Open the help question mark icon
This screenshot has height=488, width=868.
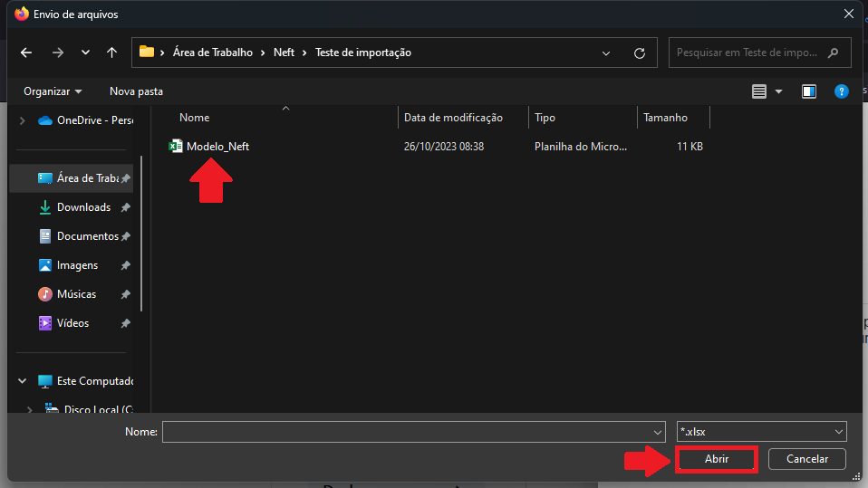click(x=841, y=91)
